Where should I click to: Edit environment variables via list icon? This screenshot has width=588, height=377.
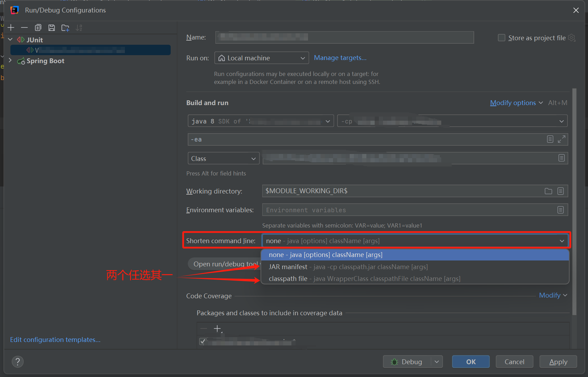pos(561,210)
